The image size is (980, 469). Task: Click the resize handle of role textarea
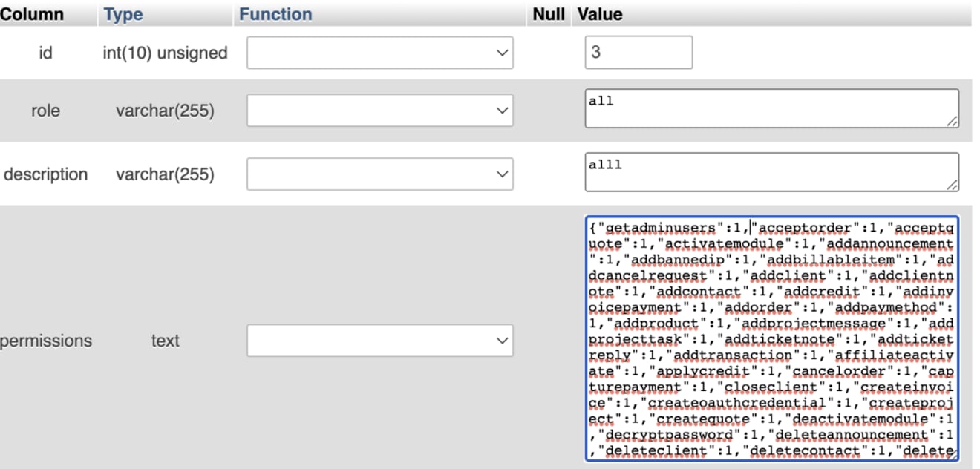click(953, 122)
